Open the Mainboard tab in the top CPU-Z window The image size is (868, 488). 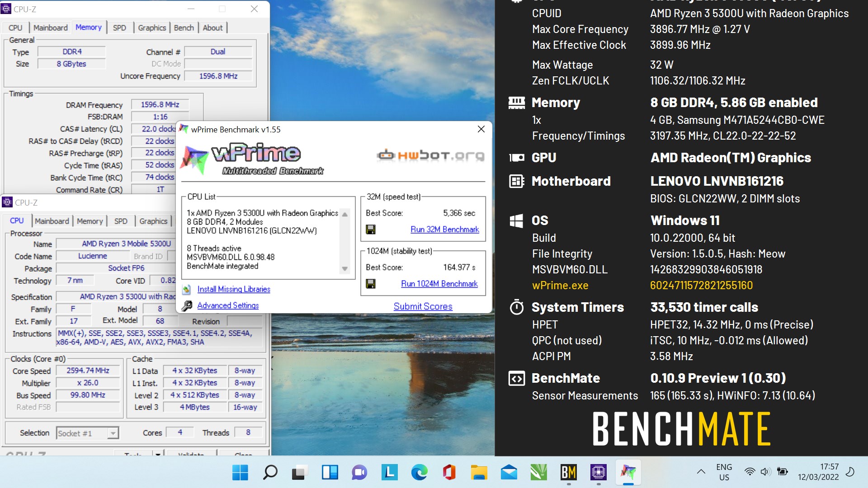click(x=51, y=28)
